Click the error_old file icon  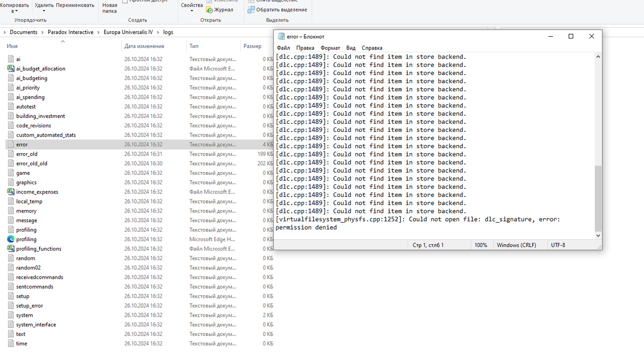coord(11,154)
